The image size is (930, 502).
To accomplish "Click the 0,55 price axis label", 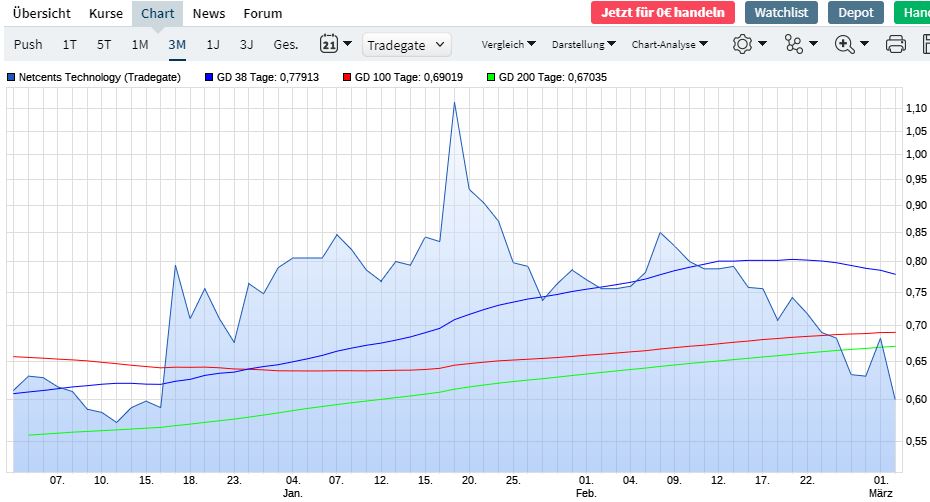I will coord(916,441).
